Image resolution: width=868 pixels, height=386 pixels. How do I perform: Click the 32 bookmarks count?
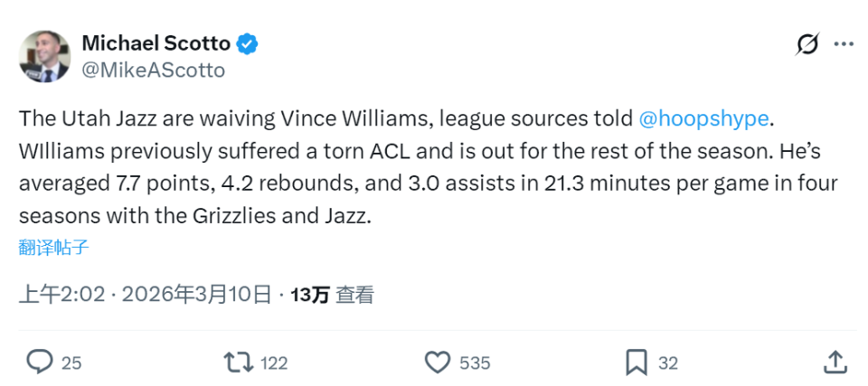click(668, 363)
